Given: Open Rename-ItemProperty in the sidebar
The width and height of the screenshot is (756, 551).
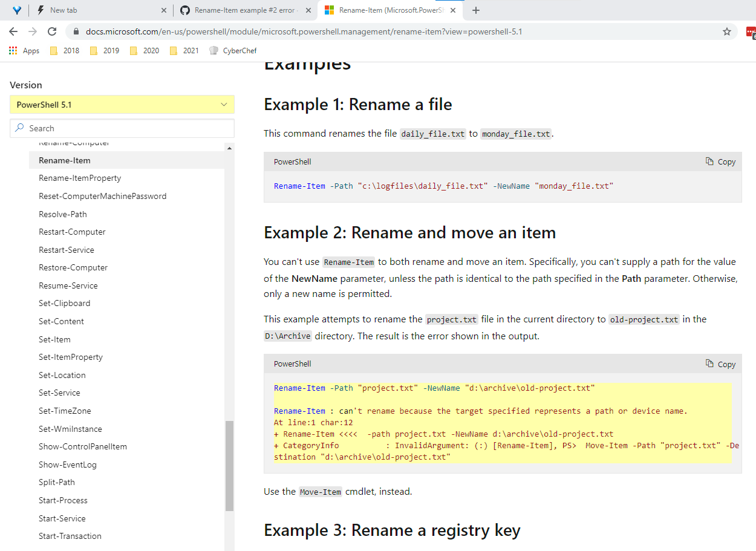Looking at the screenshot, I should click(80, 178).
